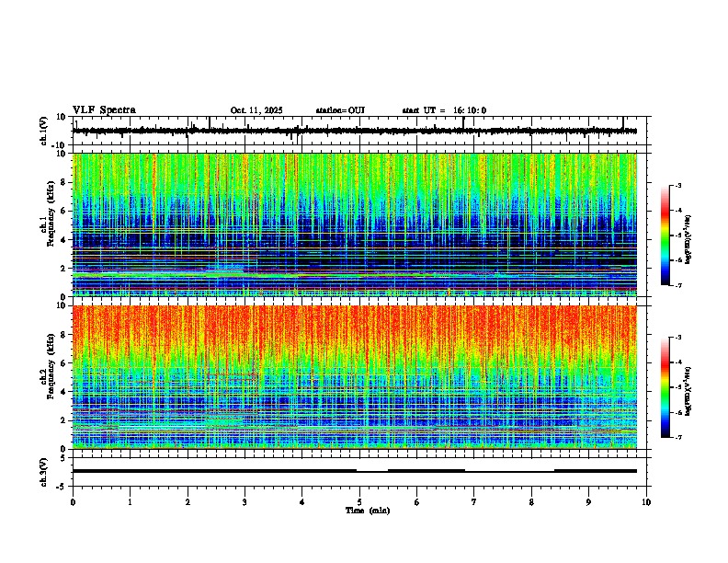Click the "2" tick on the time axis
Image resolution: width=728 pixels, height=563 pixels.
tap(188, 502)
